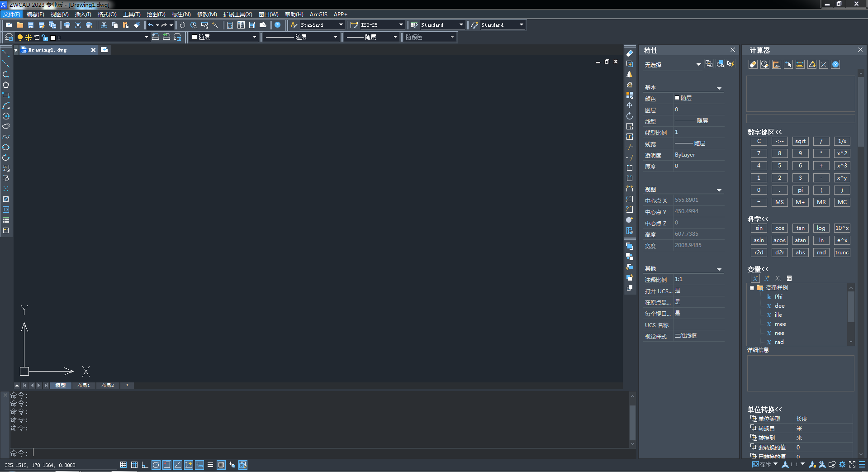The width and height of the screenshot is (868, 472).
Task: Open the Layer Properties Manager icon
Action: pyautogui.click(x=9, y=37)
